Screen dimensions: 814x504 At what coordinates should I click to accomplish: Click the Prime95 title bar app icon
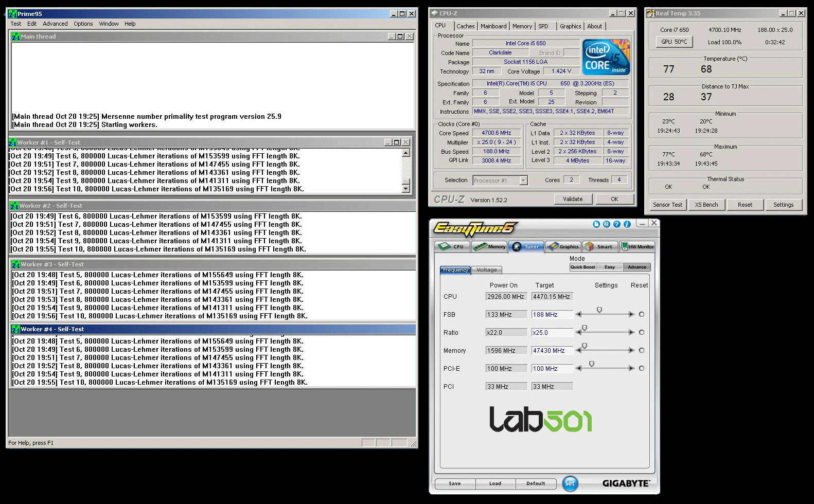click(13, 14)
